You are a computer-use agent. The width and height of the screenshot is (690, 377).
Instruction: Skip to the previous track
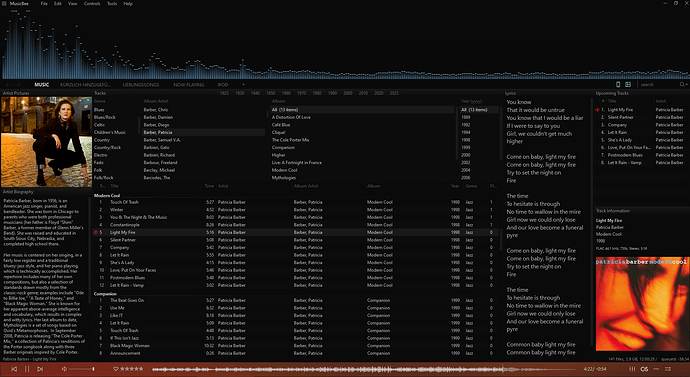[x=14, y=369]
